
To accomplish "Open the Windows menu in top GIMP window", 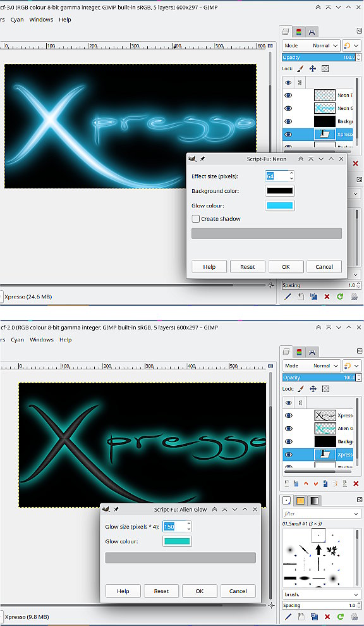I will click(x=41, y=20).
